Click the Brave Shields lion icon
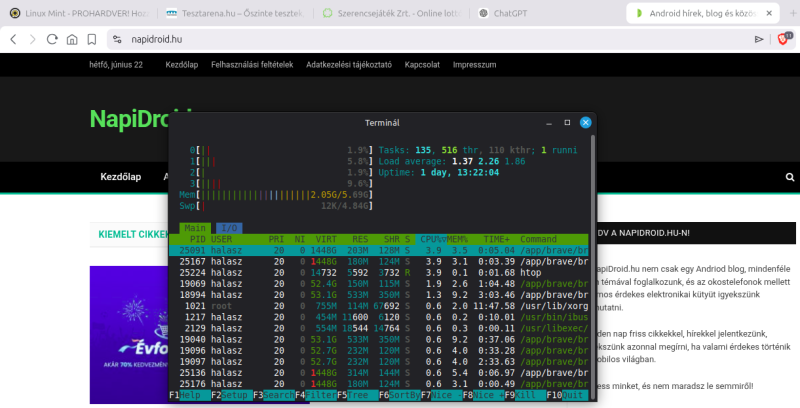The width and height of the screenshot is (800, 408). [783, 39]
